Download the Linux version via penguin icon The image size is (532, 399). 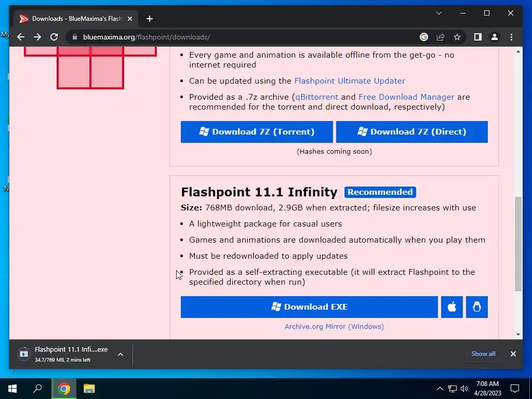477,307
